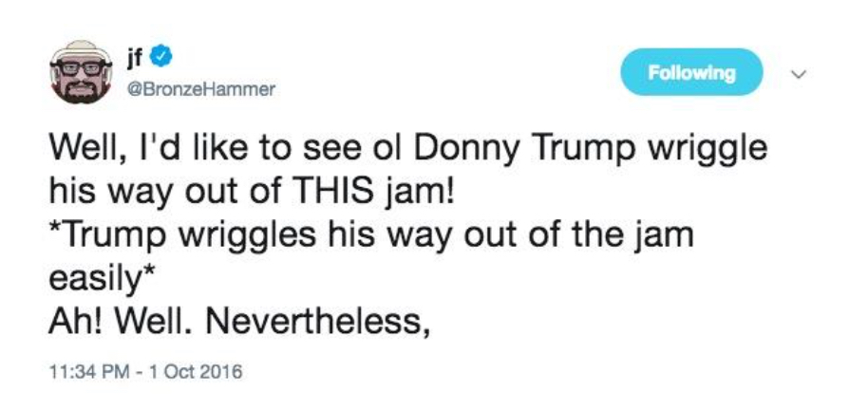Image resolution: width=868 pixels, height=410 pixels.
Task: Open the display name "jf" profile link
Action: pyautogui.click(x=141, y=59)
